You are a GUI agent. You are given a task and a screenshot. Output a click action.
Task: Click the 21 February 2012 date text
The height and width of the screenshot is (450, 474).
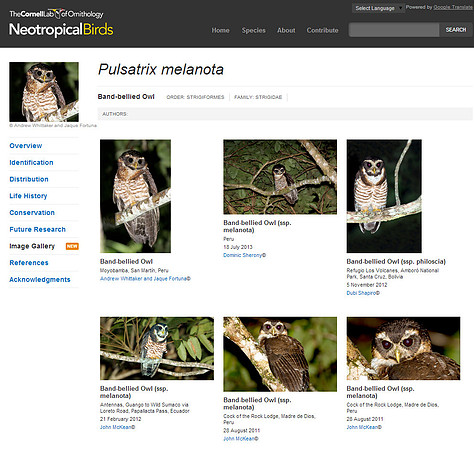coord(120,419)
